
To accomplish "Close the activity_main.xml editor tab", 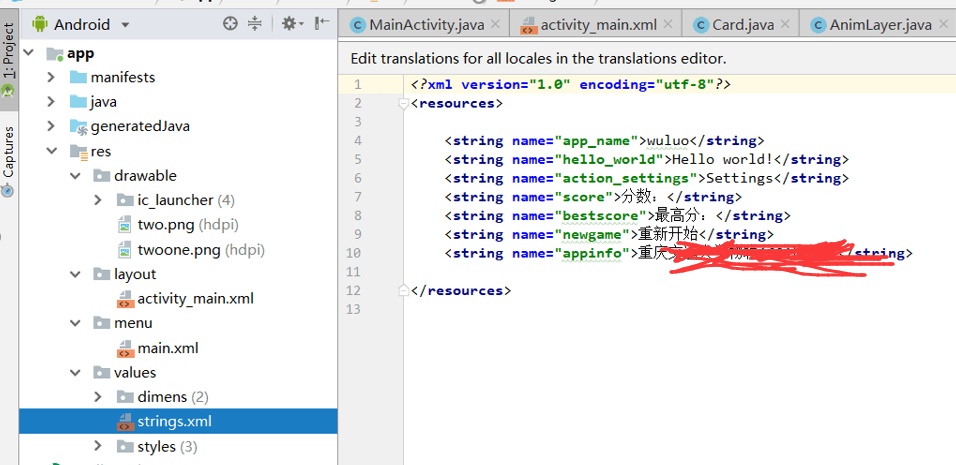I will pyautogui.click(x=668, y=24).
